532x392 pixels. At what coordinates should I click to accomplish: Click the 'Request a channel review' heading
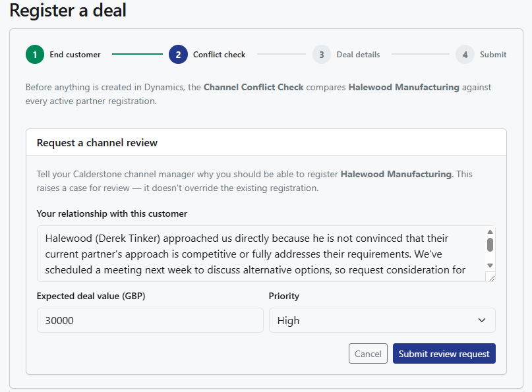[97, 143]
